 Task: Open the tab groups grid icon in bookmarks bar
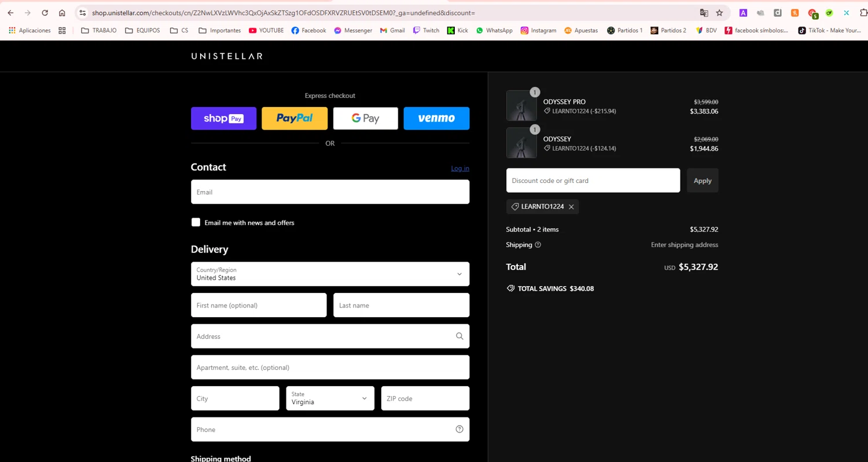62,30
